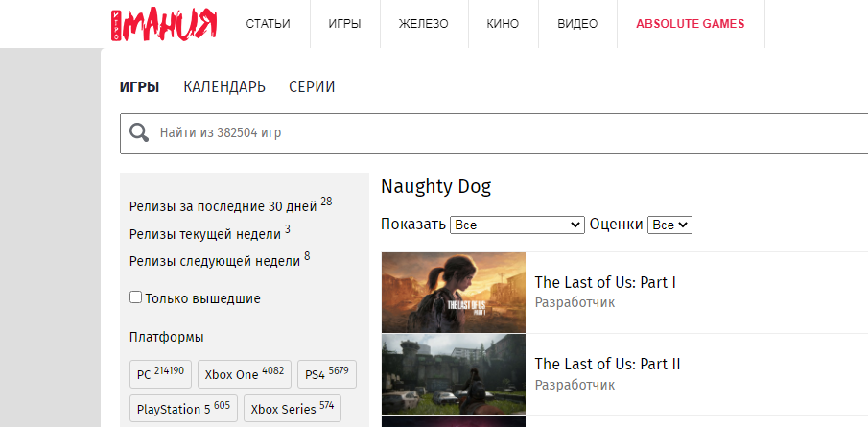Image resolution: width=868 pixels, height=427 pixels.
Task: Open the ВИДЕО section
Action: coord(577,24)
